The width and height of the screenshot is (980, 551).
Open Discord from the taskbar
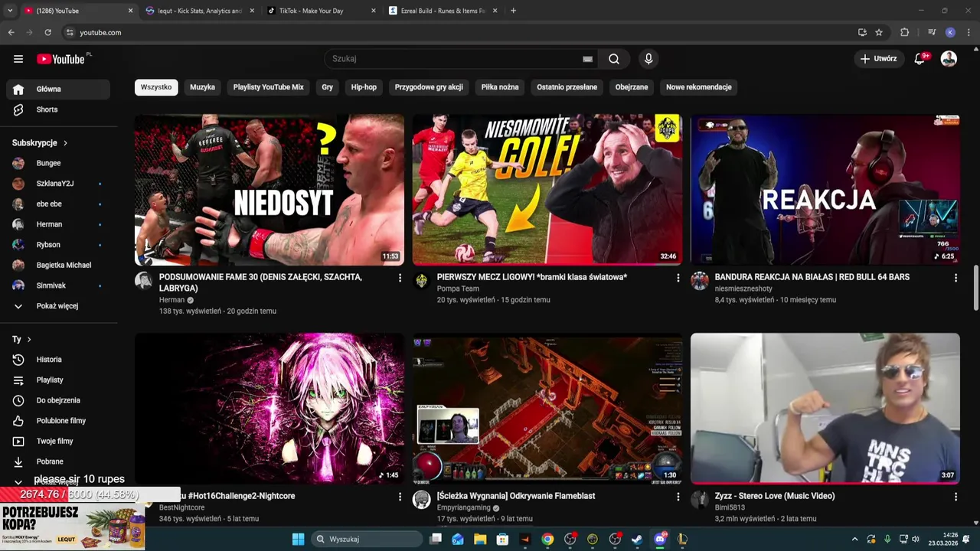660,539
